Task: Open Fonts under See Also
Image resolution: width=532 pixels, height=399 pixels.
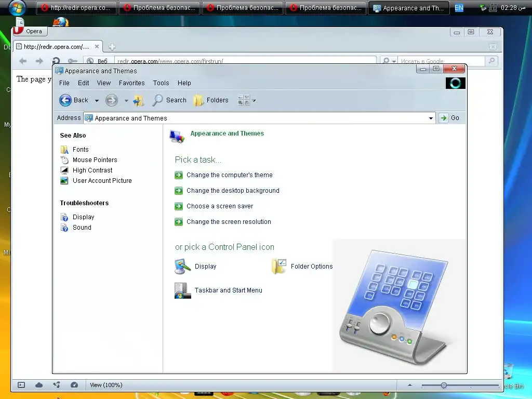Action: click(x=81, y=150)
